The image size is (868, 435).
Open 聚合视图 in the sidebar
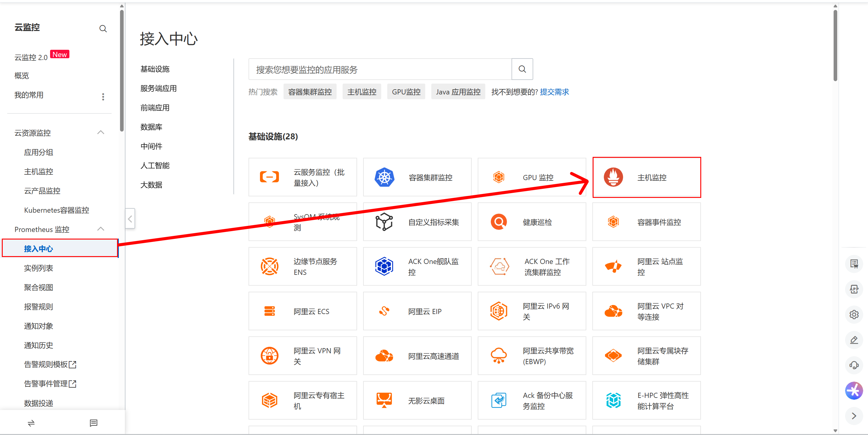[x=38, y=287]
